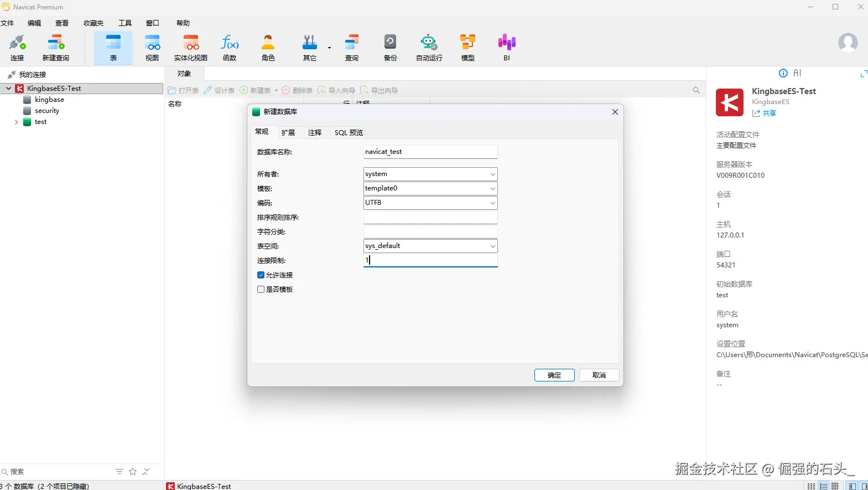Open the Owner (所有者) dropdown
Screen dimensions: 868x490
pos(492,174)
